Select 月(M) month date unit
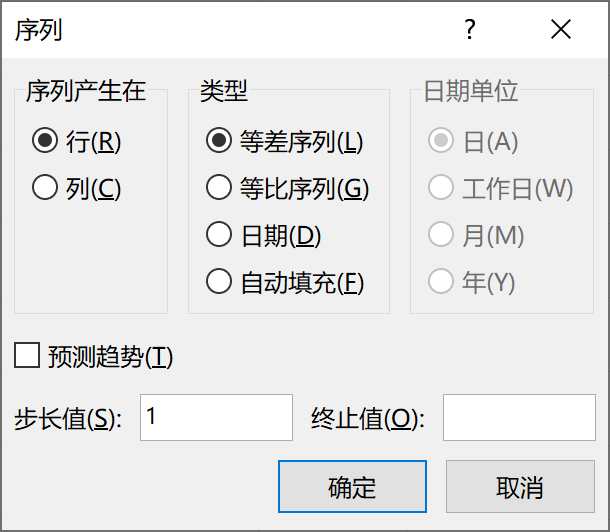Viewport: 610px width, 532px height. (x=440, y=236)
